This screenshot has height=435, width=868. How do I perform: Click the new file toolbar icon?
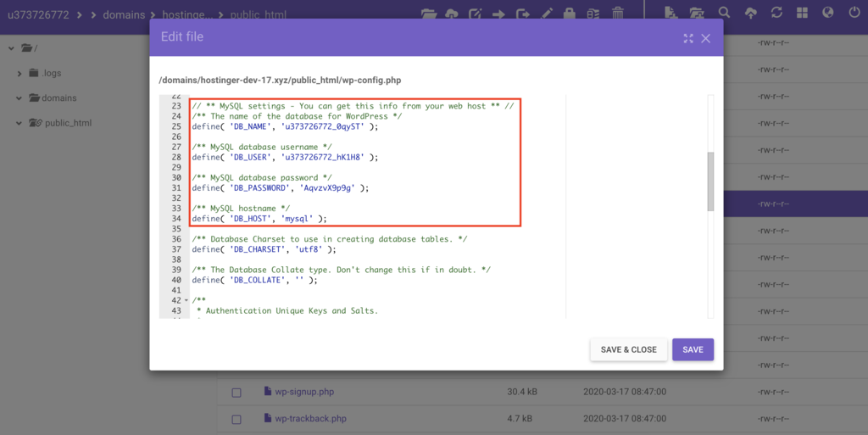[671, 13]
